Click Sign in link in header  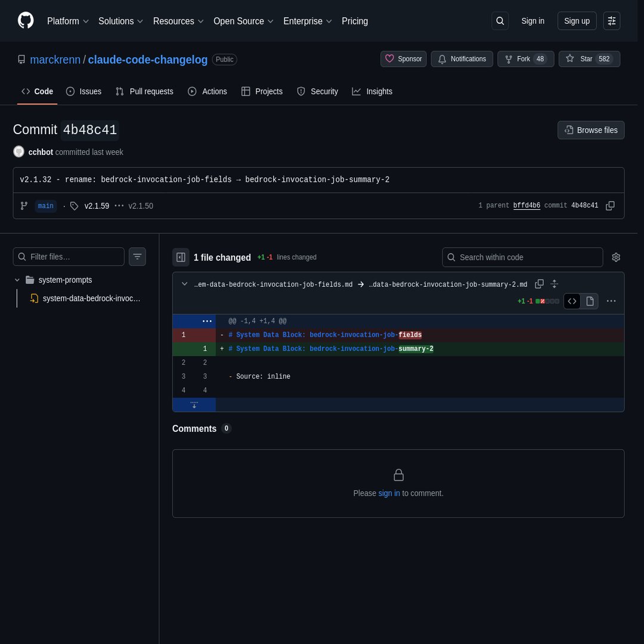coord(532,21)
